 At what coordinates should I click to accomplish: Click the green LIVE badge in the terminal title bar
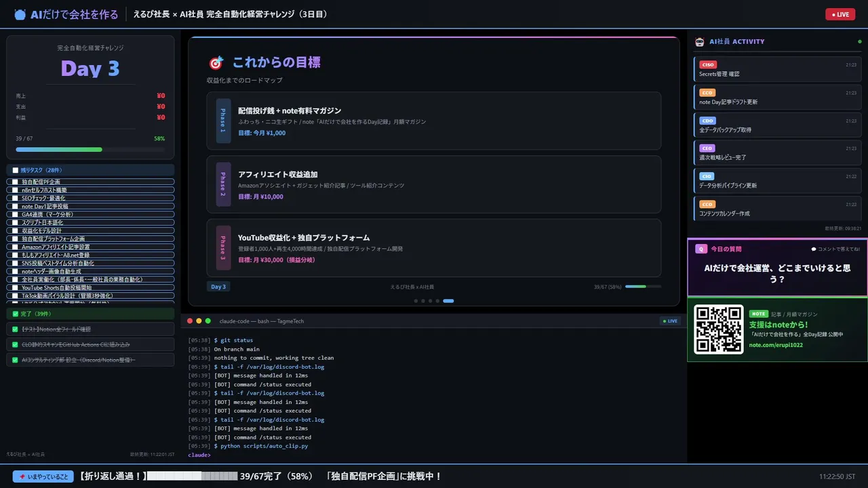(x=670, y=321)
